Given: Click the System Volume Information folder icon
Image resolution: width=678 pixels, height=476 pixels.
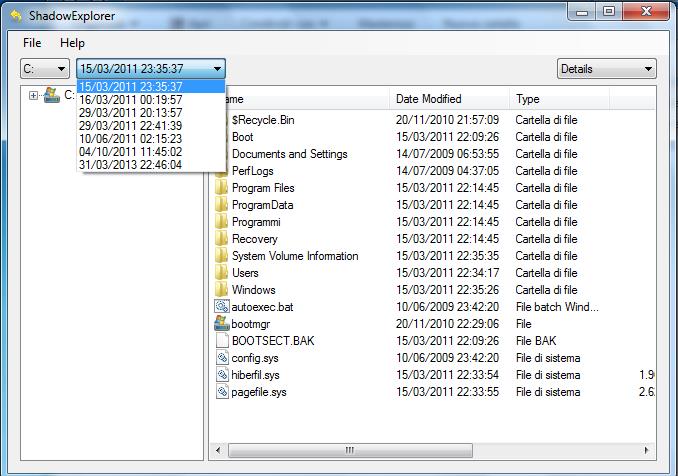Looking at the screenshot, I should (x=221, y=256).
